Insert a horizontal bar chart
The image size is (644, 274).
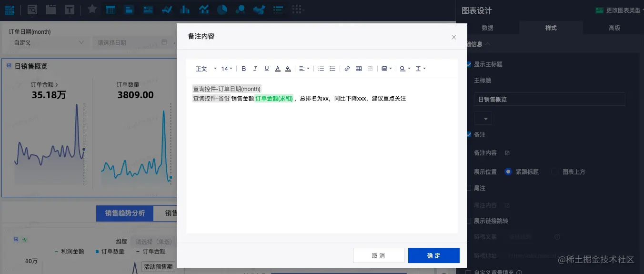click(129, 9)
